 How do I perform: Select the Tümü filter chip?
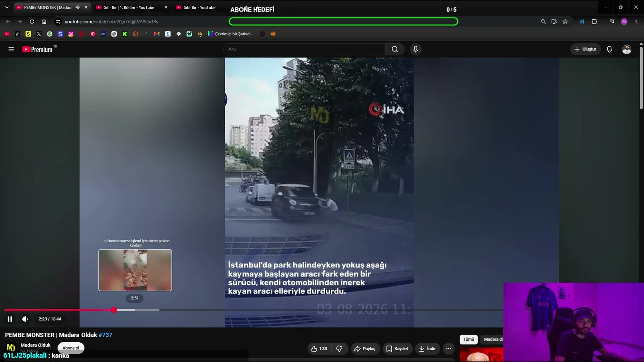tap(469, 339)
